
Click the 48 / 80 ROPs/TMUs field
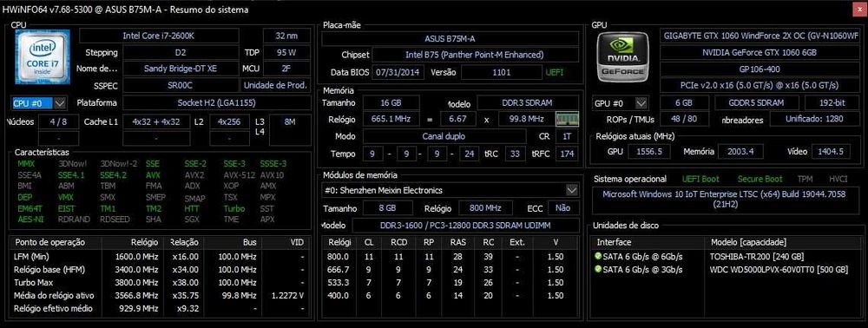(684, 120)
